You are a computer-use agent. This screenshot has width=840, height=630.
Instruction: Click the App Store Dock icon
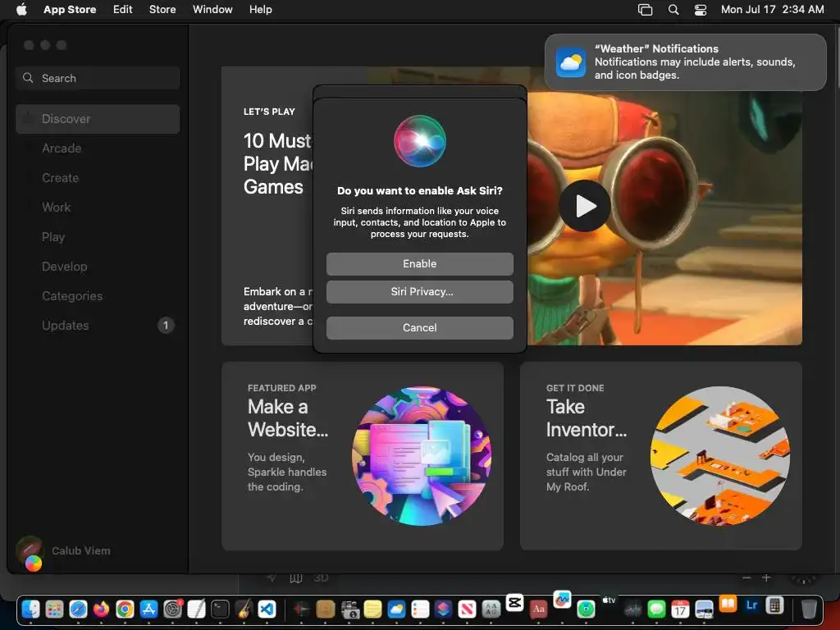tap(148, 609)
